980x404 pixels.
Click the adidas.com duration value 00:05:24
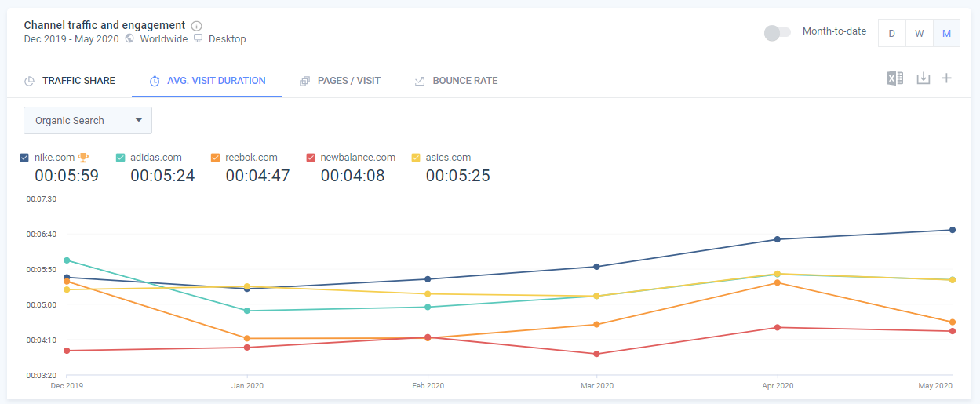pyautogui.click(x=162, y=176)
